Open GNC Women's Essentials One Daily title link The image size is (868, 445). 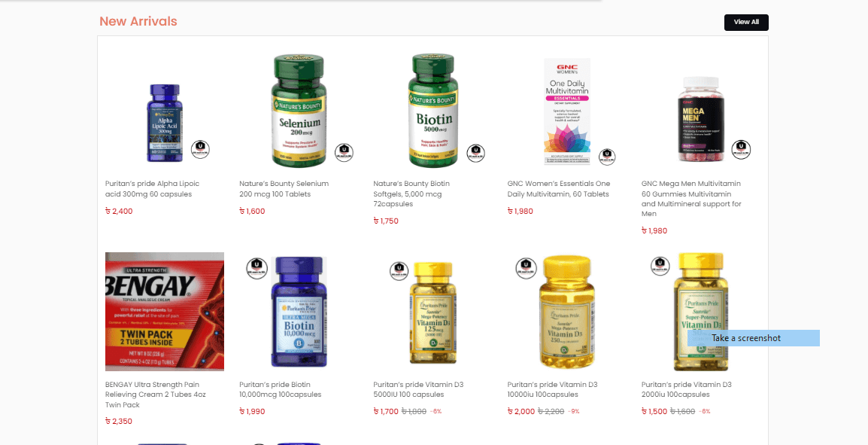(x=559, y=188)
